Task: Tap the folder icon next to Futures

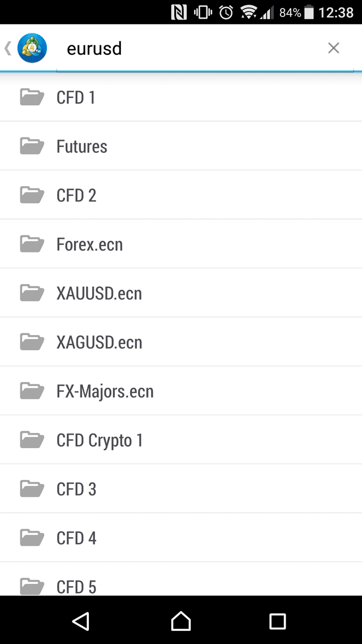Action: pyautogui.click(x=32, y=145)
